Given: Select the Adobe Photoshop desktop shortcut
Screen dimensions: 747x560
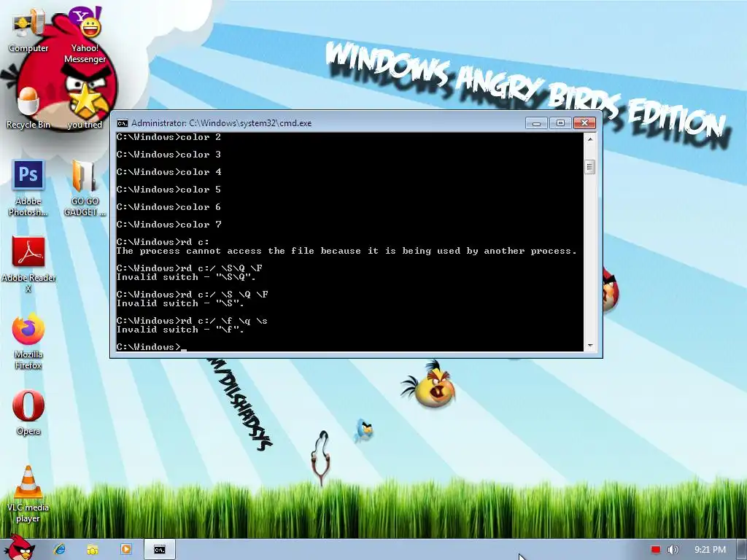Looking at the screenshot, I should [x=28, y=189].
